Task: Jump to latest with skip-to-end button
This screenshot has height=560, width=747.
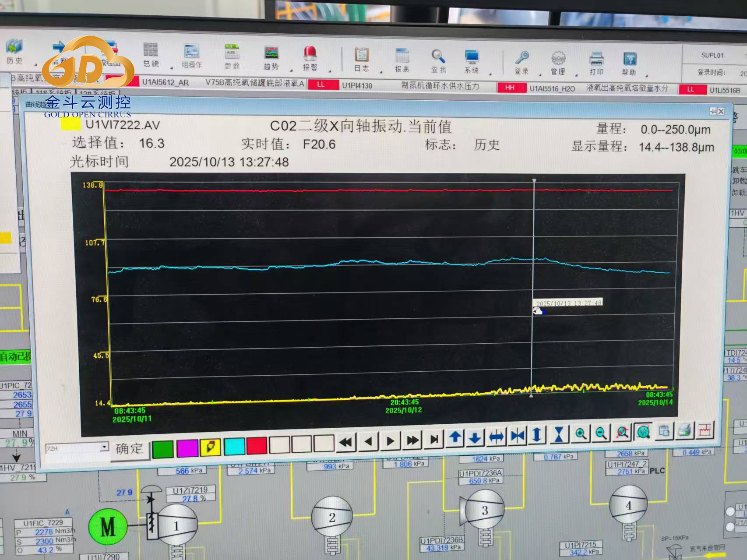Action: coord(434,439)
